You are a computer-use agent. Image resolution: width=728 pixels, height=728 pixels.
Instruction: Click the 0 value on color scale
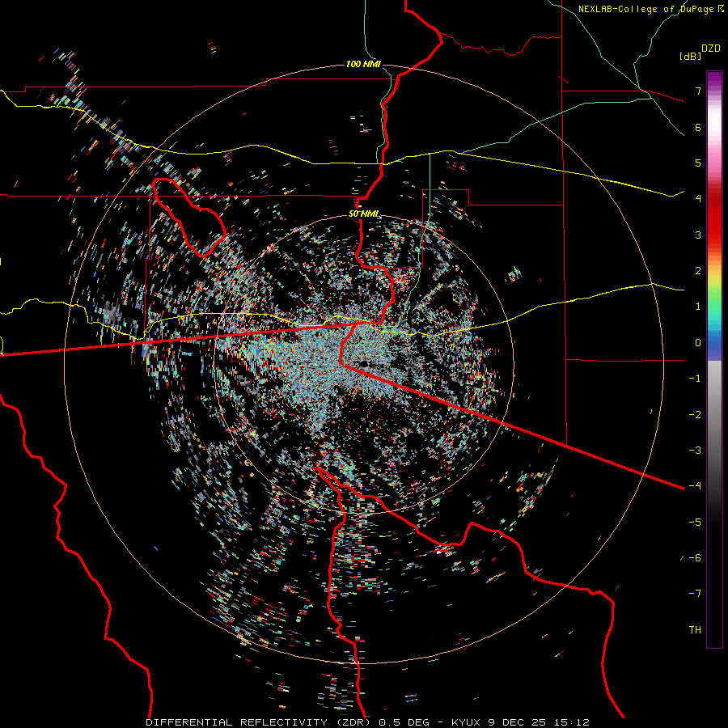pos(698,343)
